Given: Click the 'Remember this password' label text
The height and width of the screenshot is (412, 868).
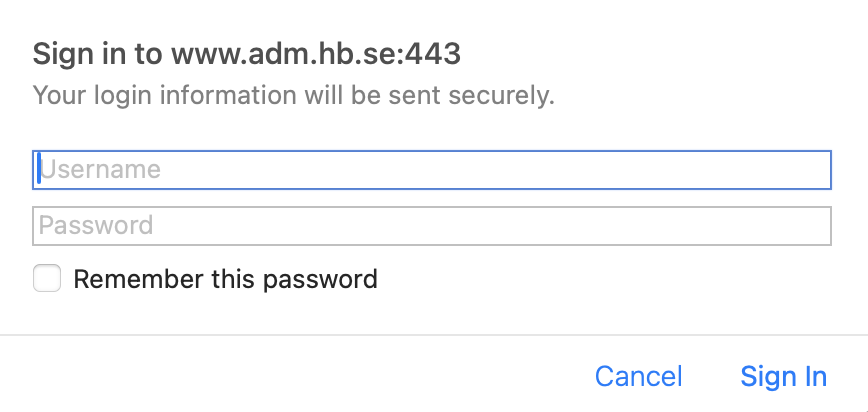Looking at the screenshot, I should (x=225, y=279).
